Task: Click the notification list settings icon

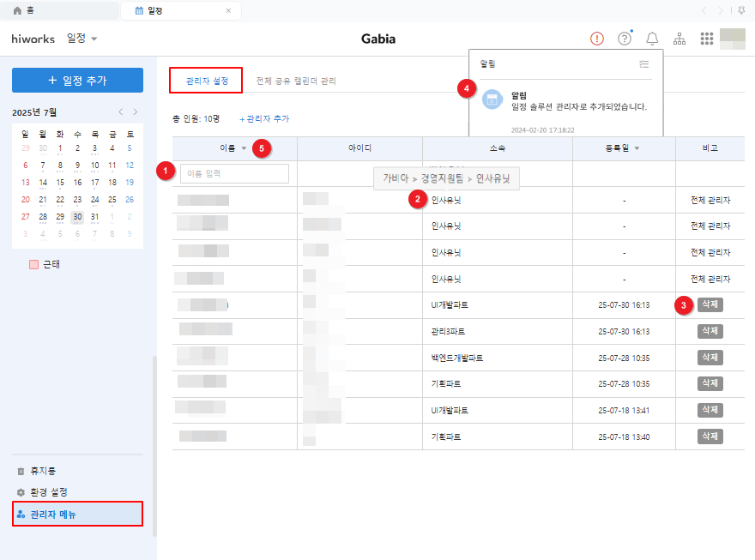Action: (644, 63)
